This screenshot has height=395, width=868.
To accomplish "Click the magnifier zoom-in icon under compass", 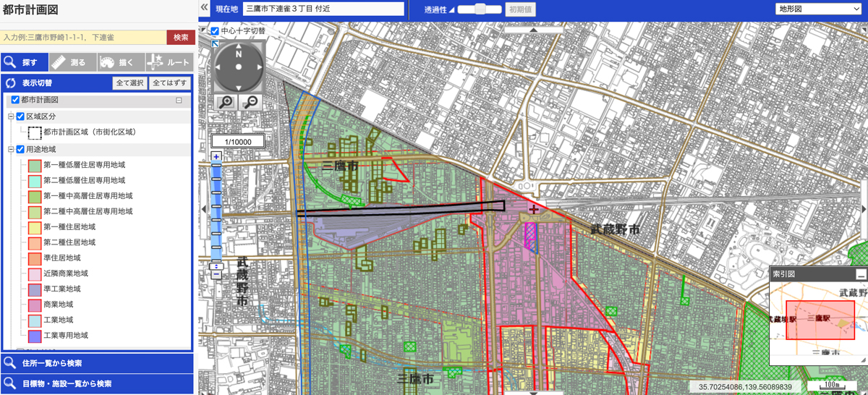I will [x=226, y=102].
